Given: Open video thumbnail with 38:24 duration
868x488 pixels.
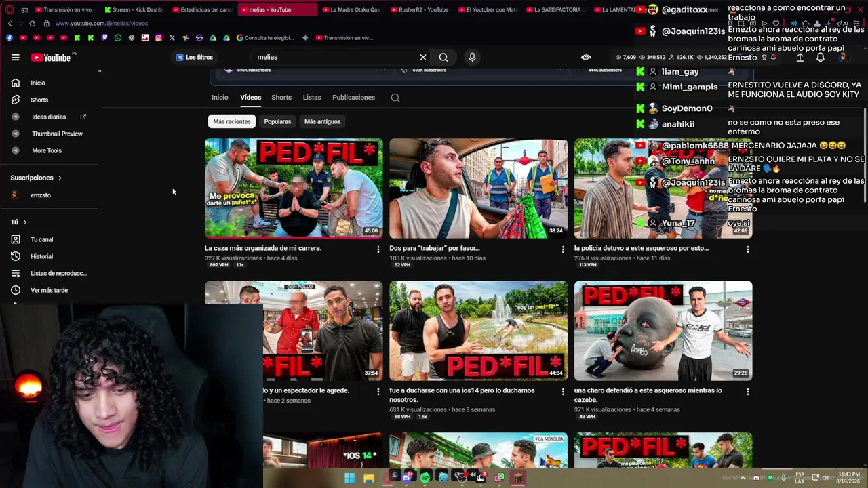Looking at the screenshot, I should tap(478, 188).
